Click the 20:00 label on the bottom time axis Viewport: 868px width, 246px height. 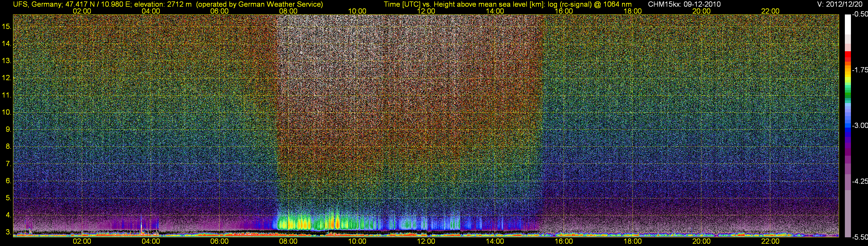coord(702,241)
